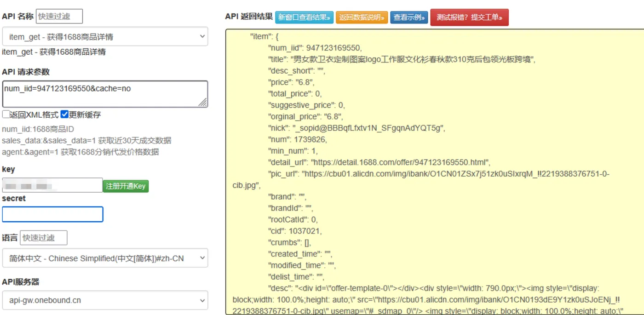
Task: Open the api-gw.onebound.cn server dropdown
Action: [105, 300]
